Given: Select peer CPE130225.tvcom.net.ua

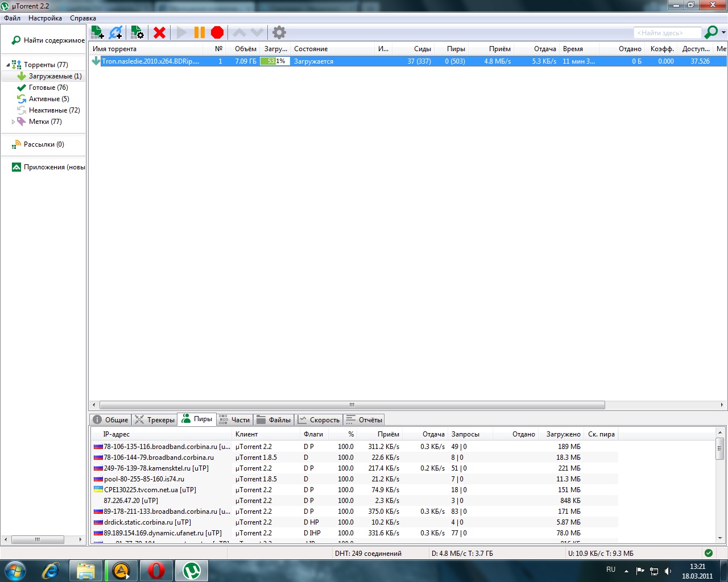Looking at the screenshot, I should point(354,490).
